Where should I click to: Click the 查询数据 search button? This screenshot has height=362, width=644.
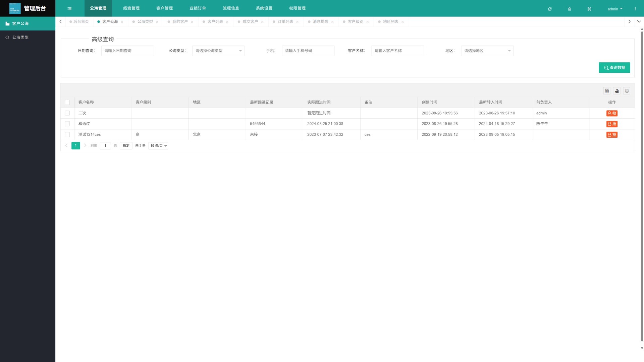pyautogui.click(x=614, y=68)
